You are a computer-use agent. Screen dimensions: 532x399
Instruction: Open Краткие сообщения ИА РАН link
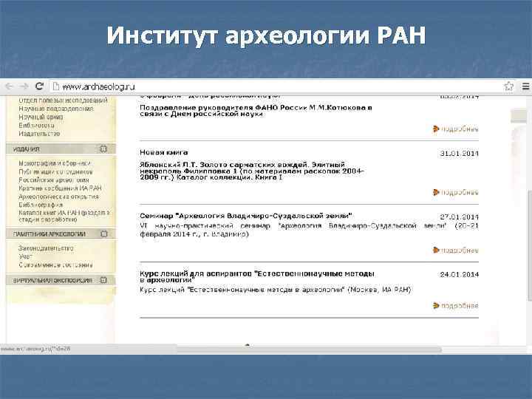60,188
